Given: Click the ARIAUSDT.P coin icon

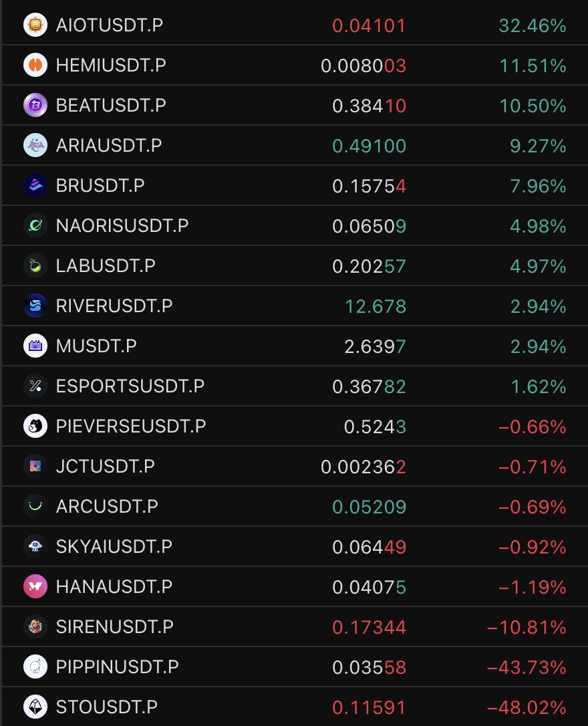Looking at the screenshot, I should pos(35,146).
